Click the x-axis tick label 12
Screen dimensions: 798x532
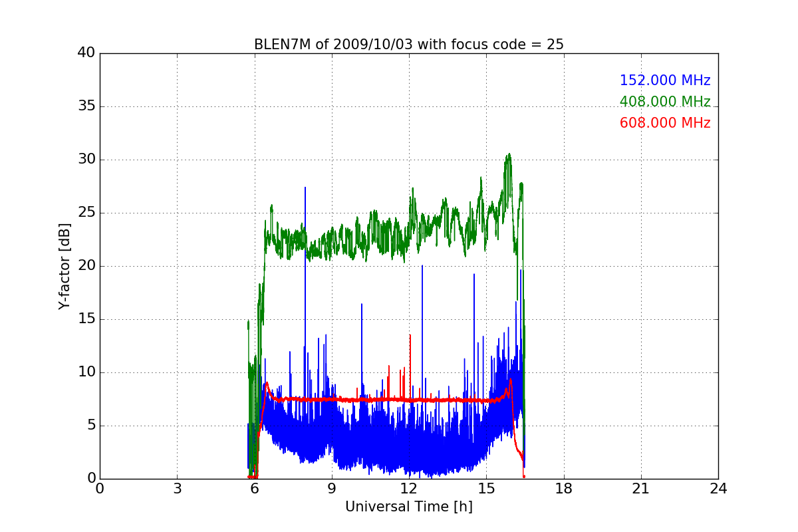[409, 488]
